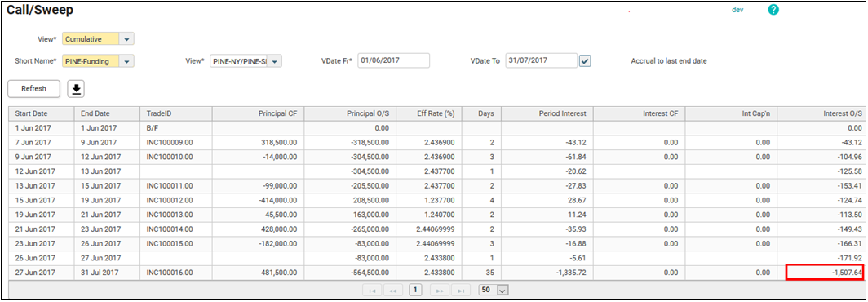Click Eff Rate value 1.240700

pos(441,215)
